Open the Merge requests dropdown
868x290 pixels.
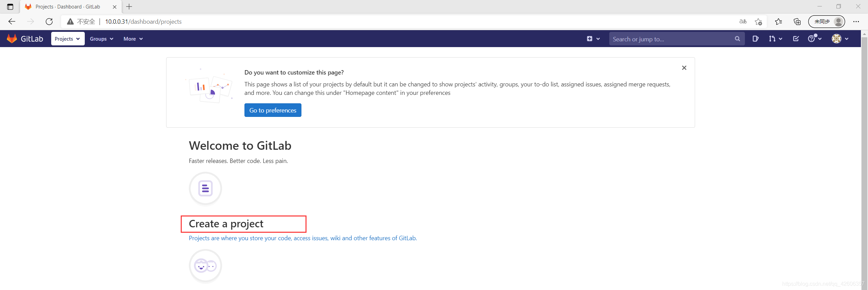click(x=775, y=39)
